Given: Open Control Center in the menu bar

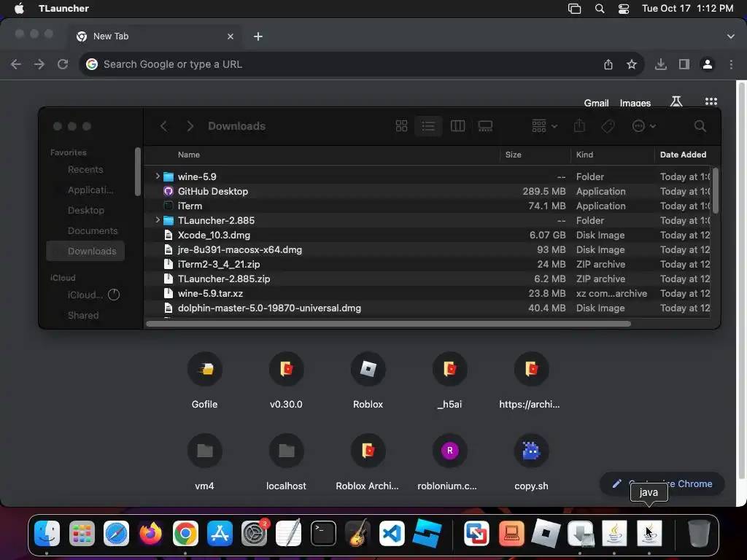Looking at the screenshot, I should [624, 9].
